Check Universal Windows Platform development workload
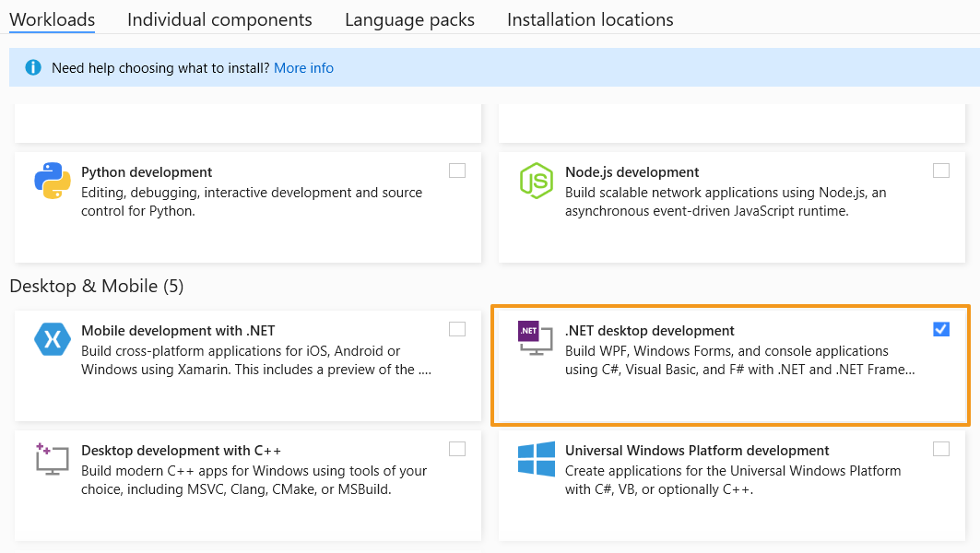Viewport: 980px width, 553px height. click(x=941, y=449)
